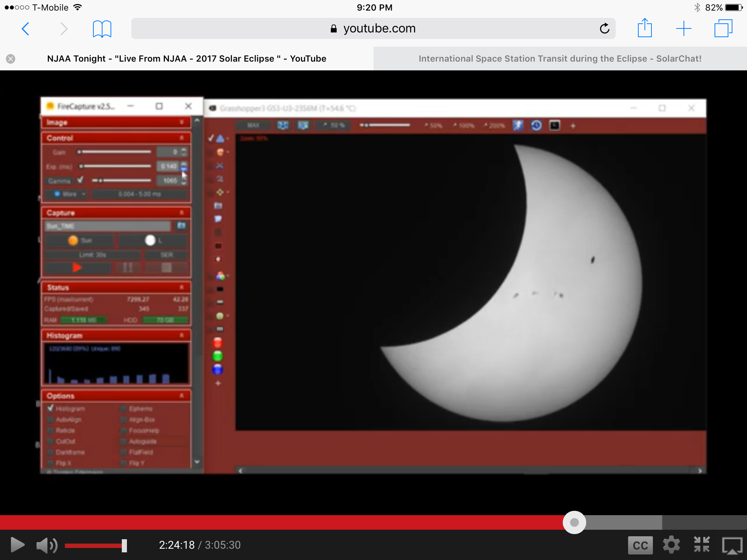
Task: Enable the Autoguide option
Action: 124,442
